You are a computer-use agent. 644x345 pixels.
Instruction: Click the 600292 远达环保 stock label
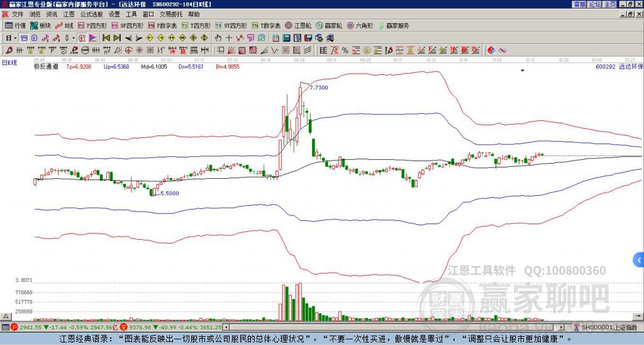[619, 67]
